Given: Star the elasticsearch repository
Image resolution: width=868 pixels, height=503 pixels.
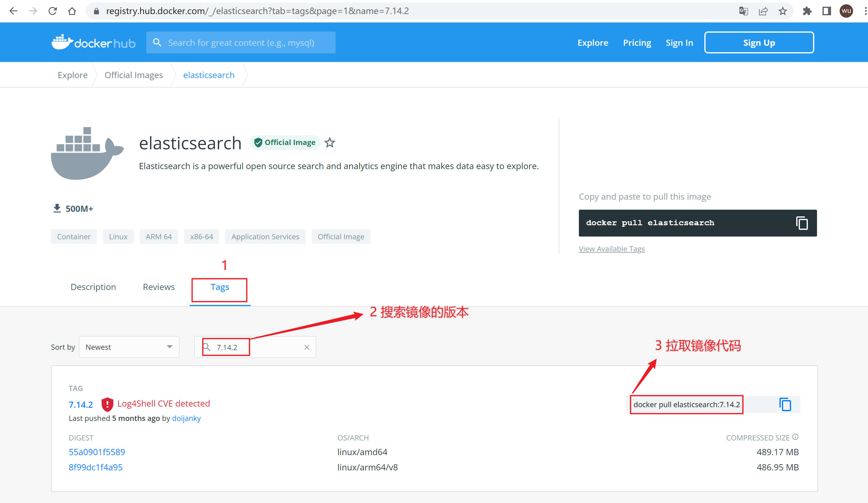Looking at the screenshot, I should tap(330, 143).
